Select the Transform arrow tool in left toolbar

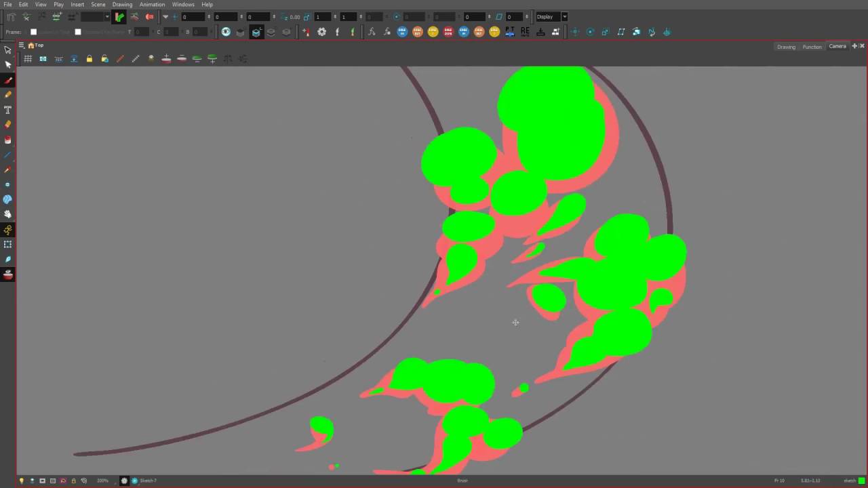(7, 50)
